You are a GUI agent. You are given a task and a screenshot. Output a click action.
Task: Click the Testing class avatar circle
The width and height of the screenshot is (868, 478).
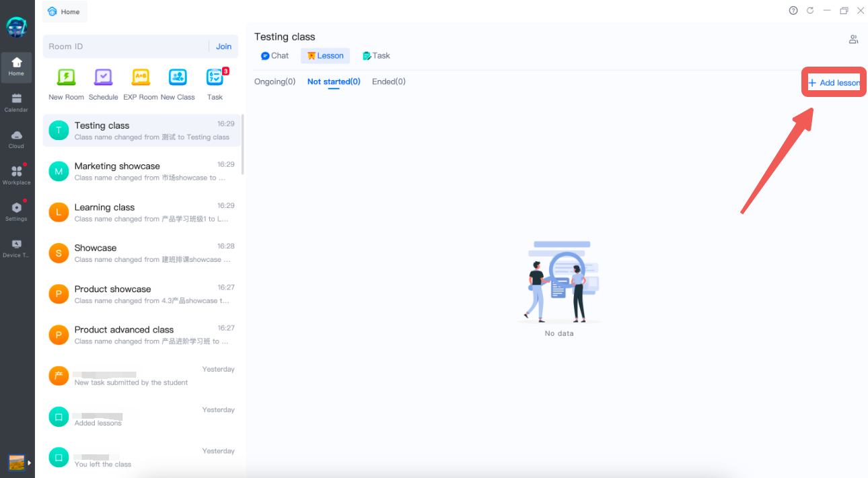tap(59, 131)
